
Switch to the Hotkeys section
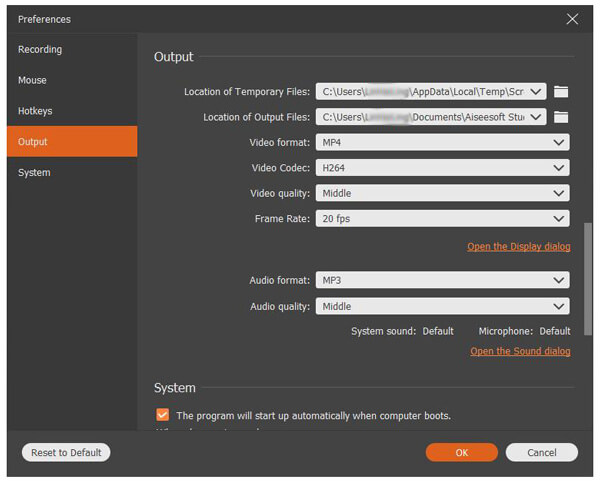(72, 111)
